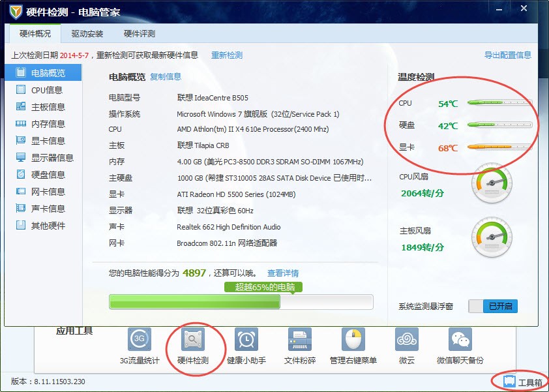Launch the 硬件检测 tool icon
Screen dimensions: 549x392
(193, 339)
